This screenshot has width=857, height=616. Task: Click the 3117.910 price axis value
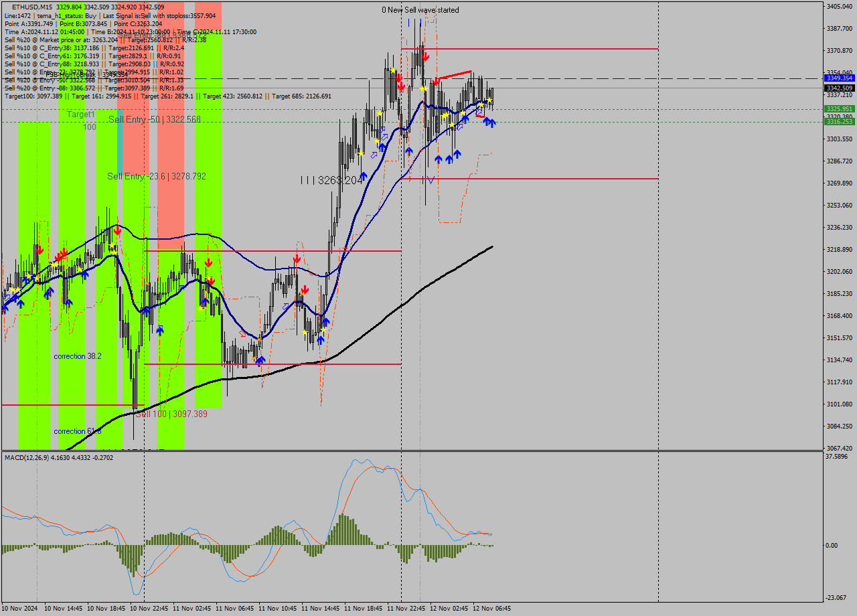839,382
